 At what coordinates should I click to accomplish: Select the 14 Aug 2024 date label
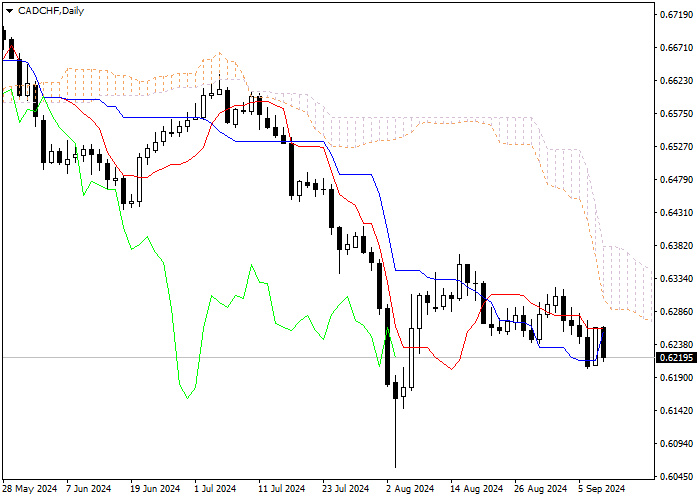point(476,489)
